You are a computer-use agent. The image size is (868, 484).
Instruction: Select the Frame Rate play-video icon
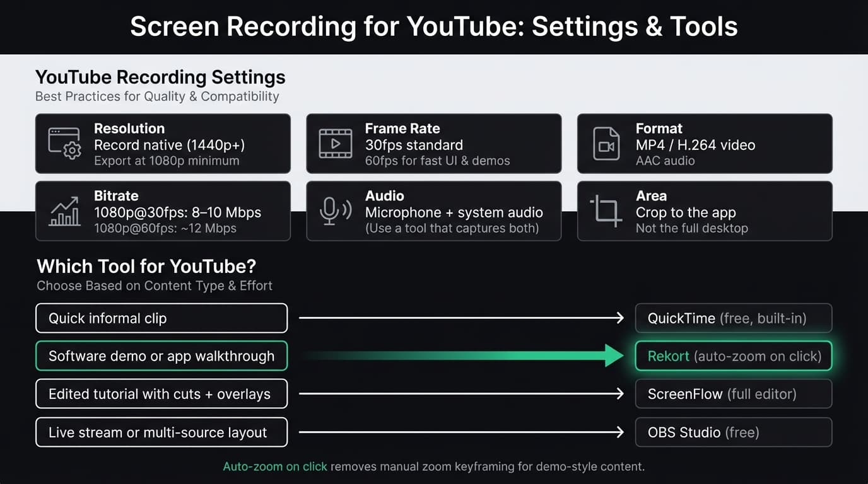click(x=335, y=143)
